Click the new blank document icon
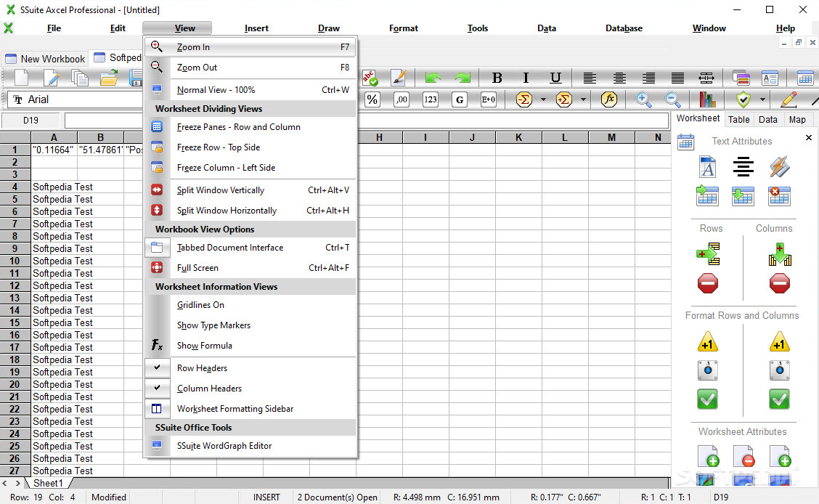The image size is (819, 504). point(21,78)
